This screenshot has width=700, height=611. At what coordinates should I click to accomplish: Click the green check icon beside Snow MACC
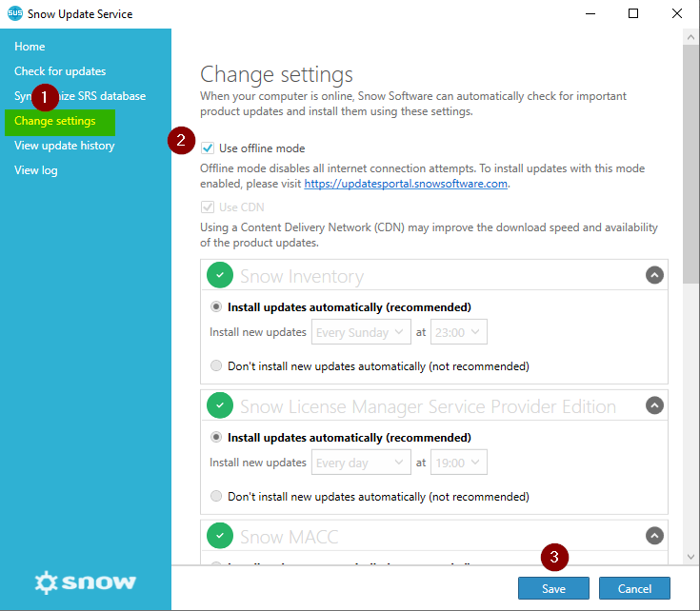(220, 536)
